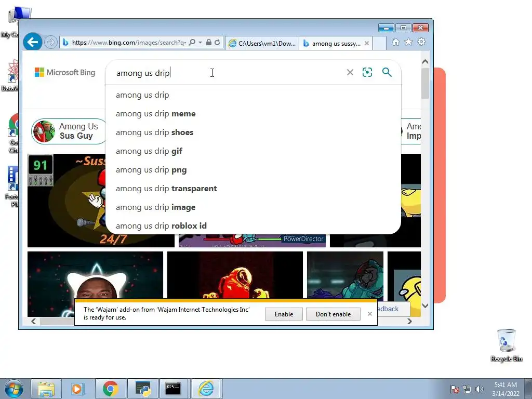Click inside the Bing search box
This screenshot has width=532, height=399.
click(x=228, y=73)
